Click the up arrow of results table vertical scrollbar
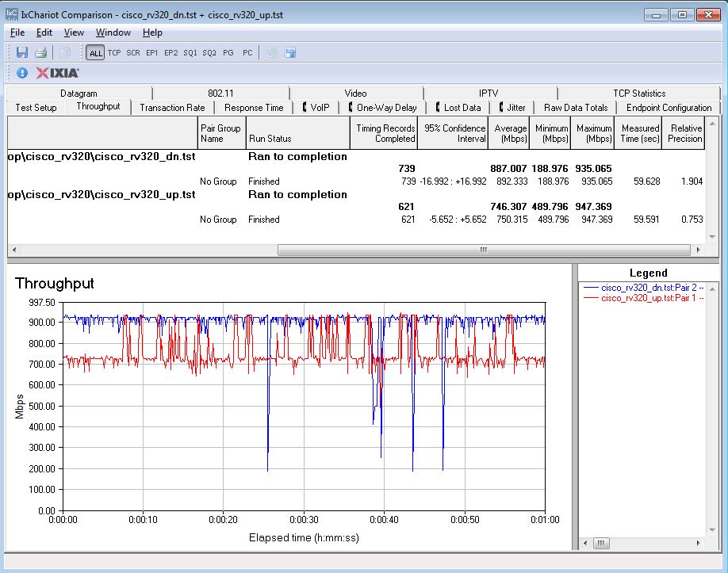This screenshot has height=573, width=728. coord(712,123)
